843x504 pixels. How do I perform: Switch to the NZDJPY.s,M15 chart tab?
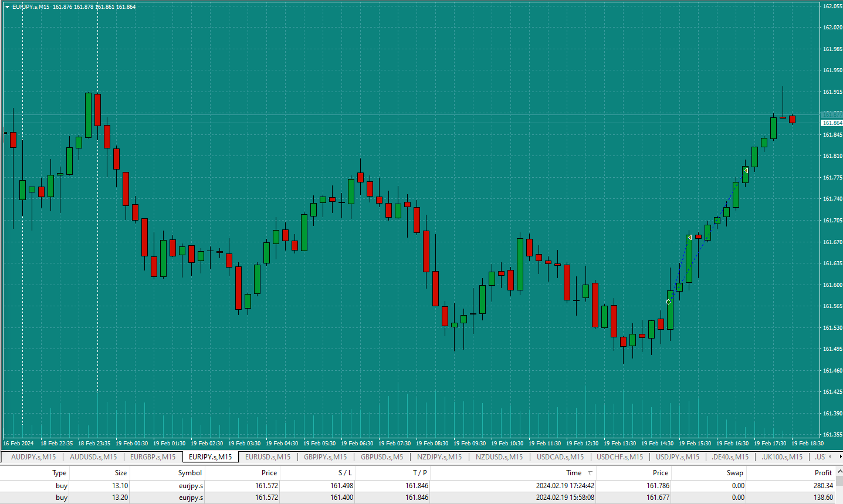[439, 457]
